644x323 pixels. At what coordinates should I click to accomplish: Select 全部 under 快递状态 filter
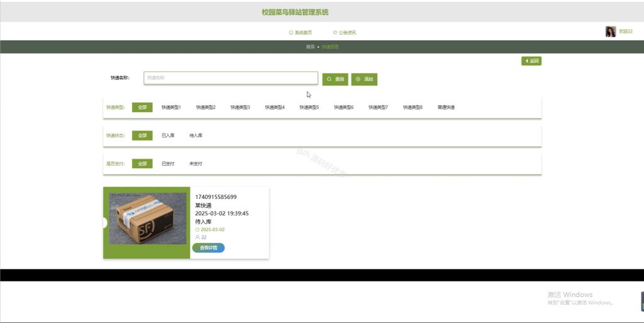click(142, 135)
